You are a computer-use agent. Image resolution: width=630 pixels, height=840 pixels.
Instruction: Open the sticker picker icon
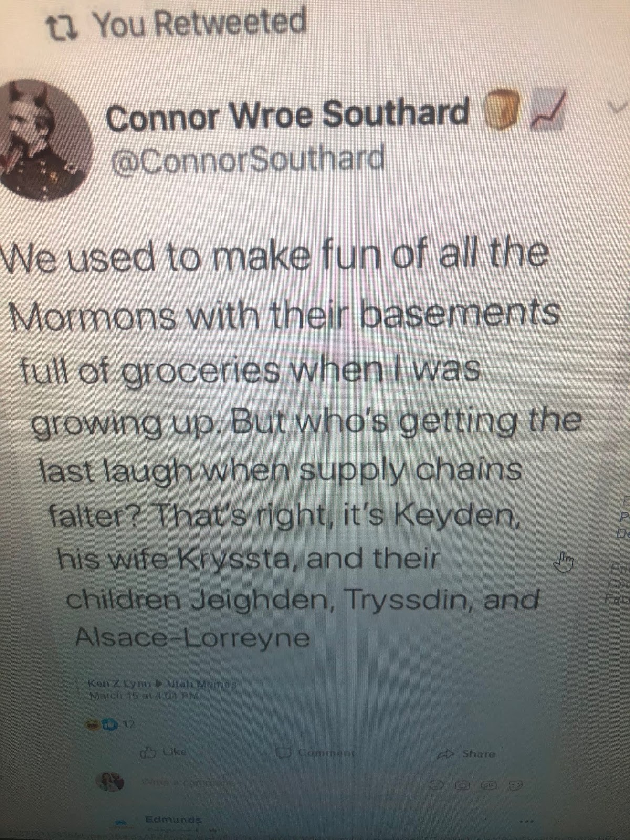coord(517,786)
